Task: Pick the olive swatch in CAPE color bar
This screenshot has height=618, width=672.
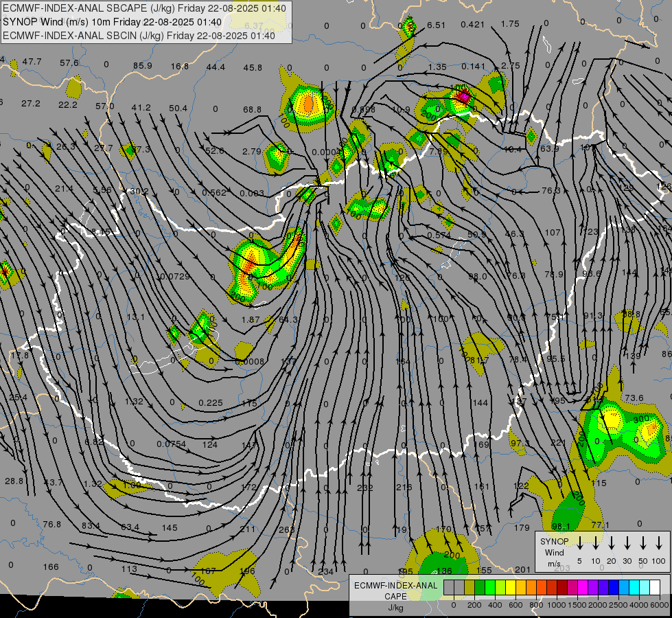Action: pos(470,588)
